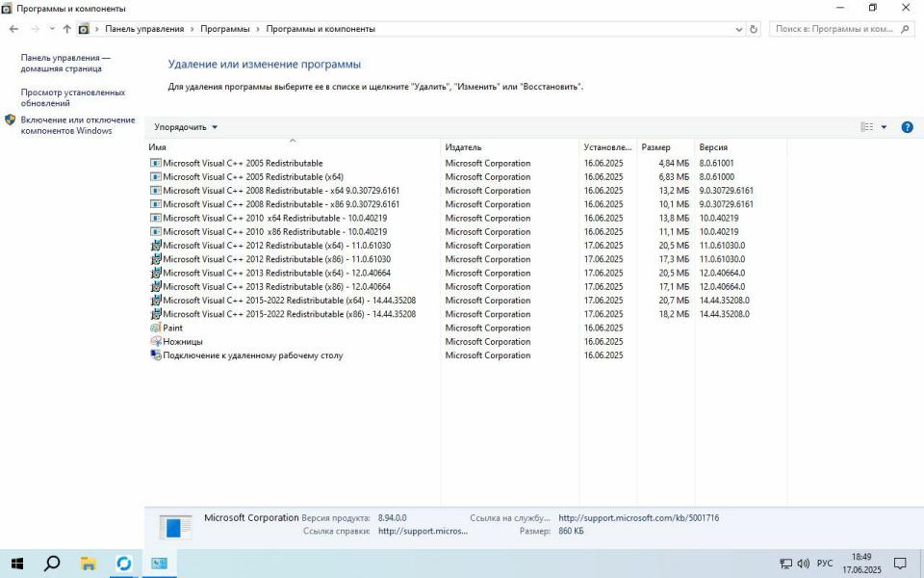Click Microsoft Corporation publisher in Ножницы row
Screen dimensions: 924x578
[x=488, y=341]
